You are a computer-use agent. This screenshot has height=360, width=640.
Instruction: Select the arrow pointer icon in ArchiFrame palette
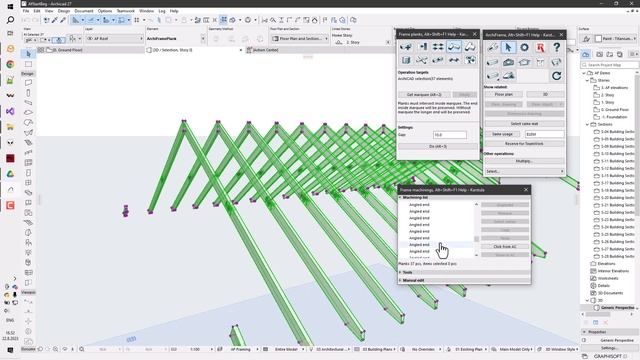click(508, 47)
